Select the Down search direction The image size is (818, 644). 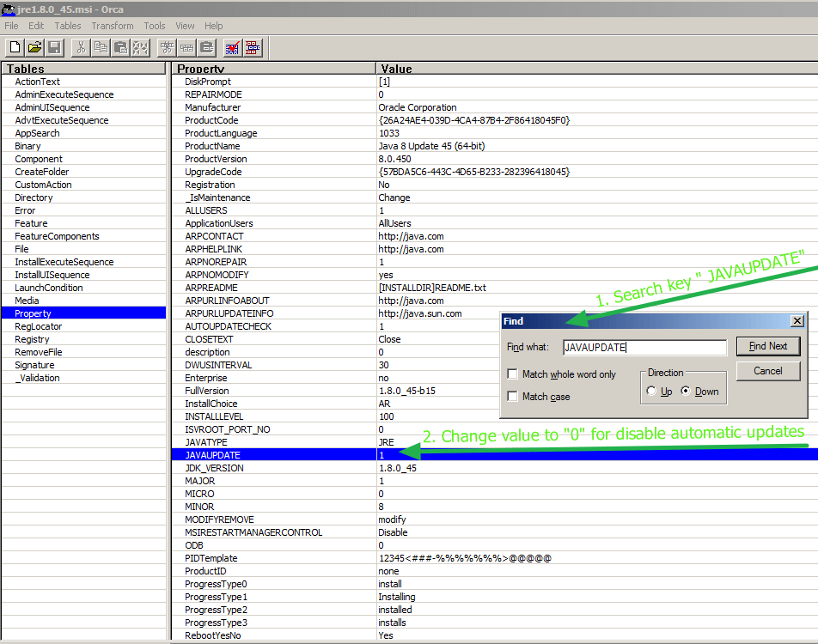[685, 391]
